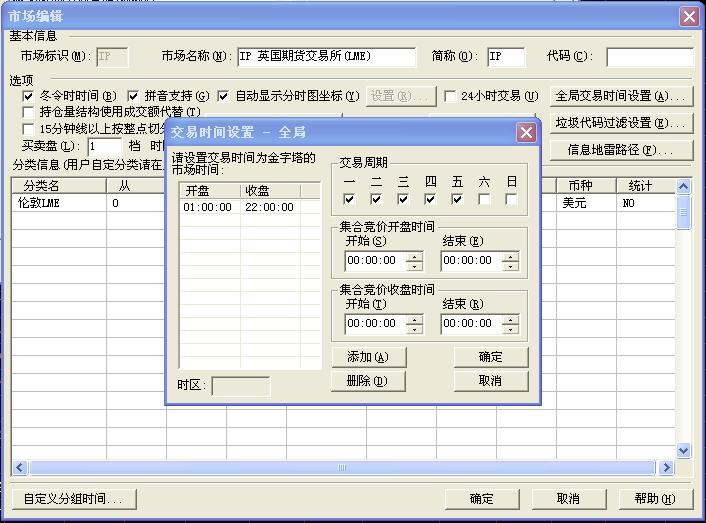This screenshot has width=706, height=523.
Task: Click the 市场名称 input field
Action: pos(325,57)
